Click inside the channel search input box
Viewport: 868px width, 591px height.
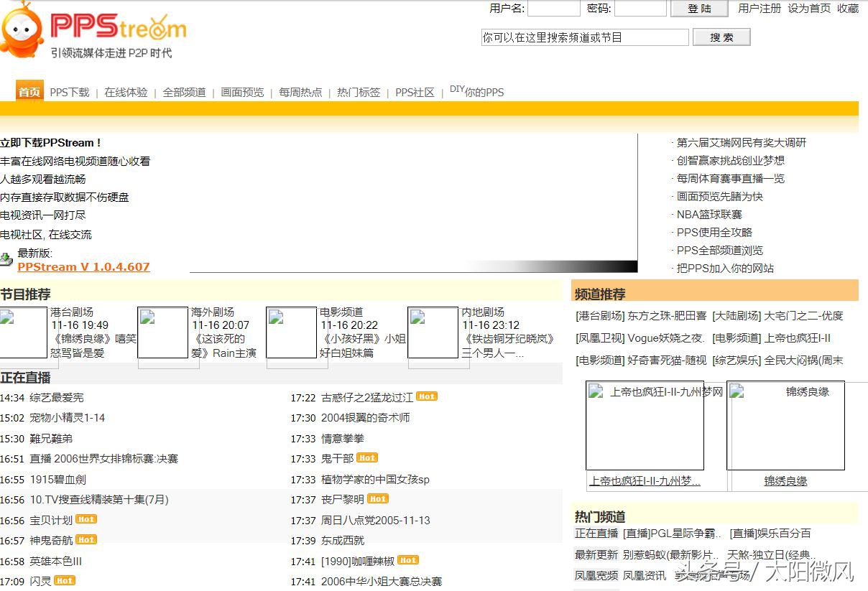[584, 37]
